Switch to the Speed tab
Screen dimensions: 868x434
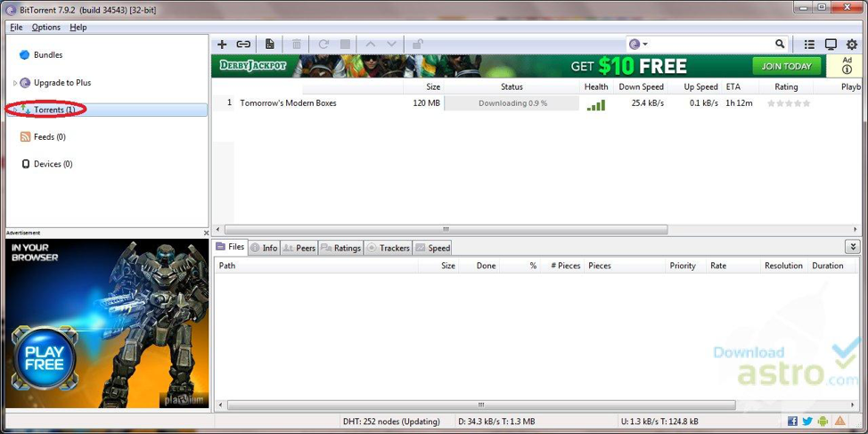tap(432, 248)
